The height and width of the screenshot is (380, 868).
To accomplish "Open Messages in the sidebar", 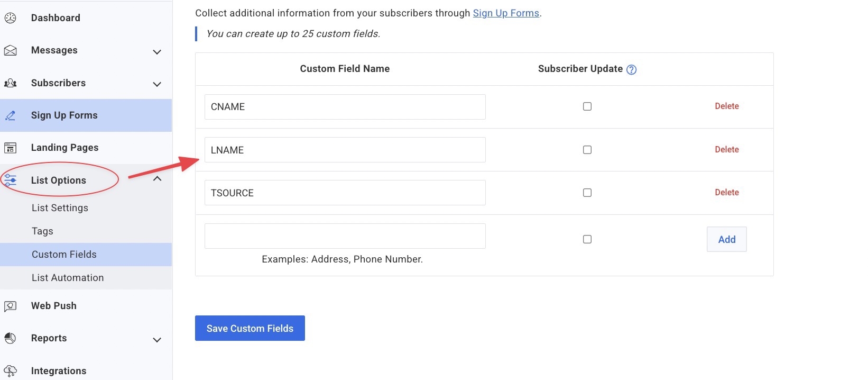I will pos(54,50).
